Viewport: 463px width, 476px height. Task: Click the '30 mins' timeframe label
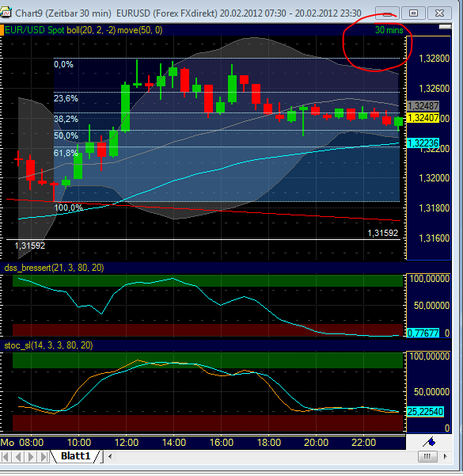pyautogui.click(x=389, y=30)
